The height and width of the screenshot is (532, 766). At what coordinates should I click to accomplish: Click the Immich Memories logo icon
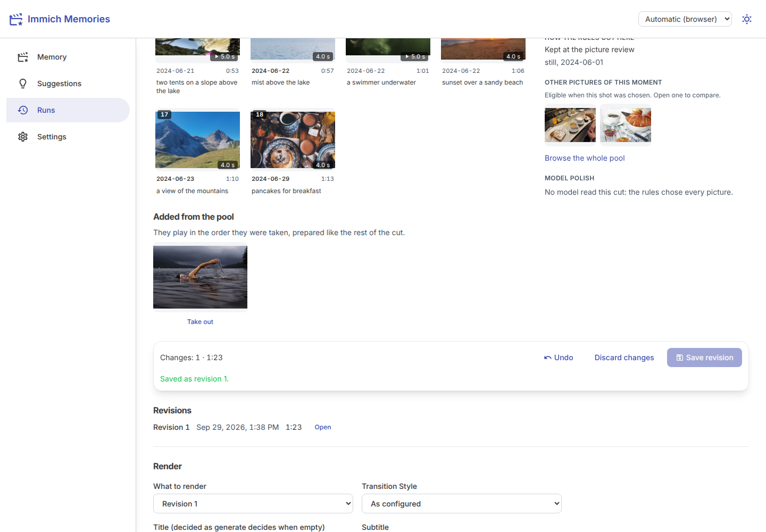click(x=16, y=19)
